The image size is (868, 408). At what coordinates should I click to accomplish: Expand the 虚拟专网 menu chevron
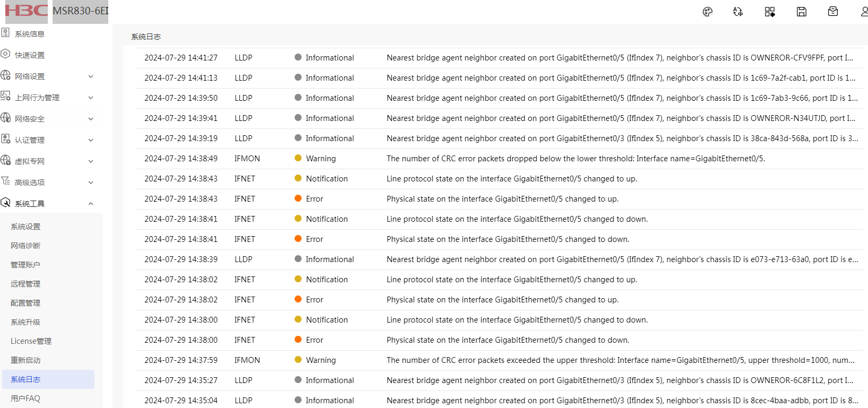click(91, 161)
